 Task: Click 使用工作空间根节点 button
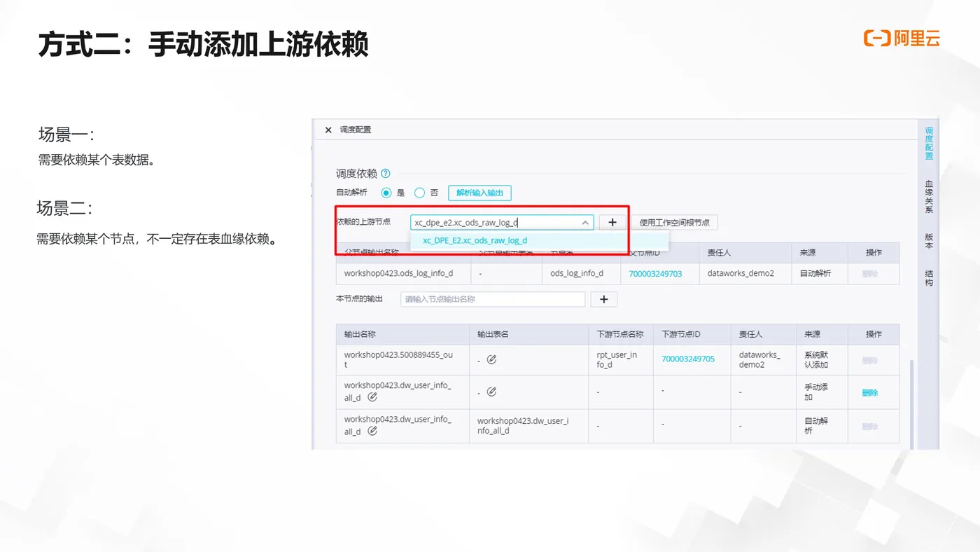point(674,223)
